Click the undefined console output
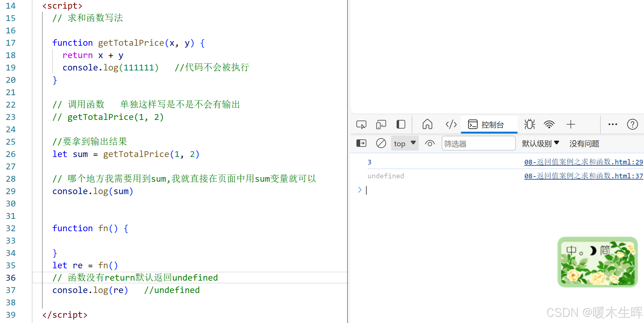Viewport: 644px width, 323px height. pyautogui.click(x=386, y=176)
